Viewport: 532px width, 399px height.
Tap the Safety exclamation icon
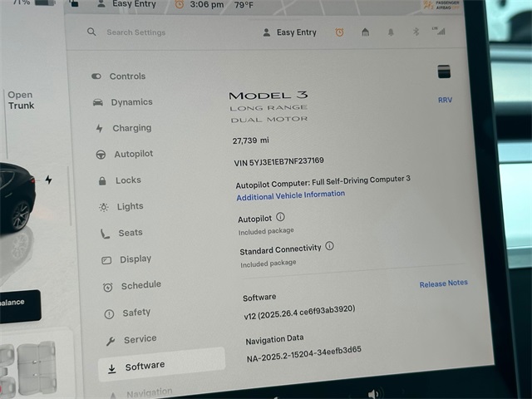coord(109,314)
